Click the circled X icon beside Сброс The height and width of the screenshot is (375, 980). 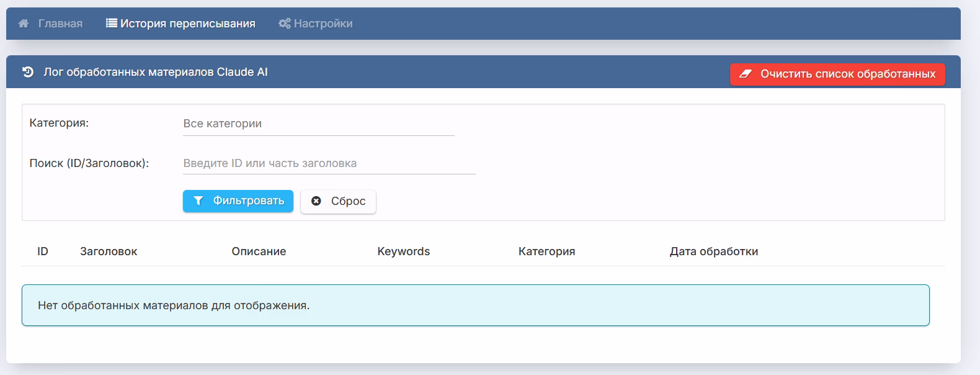pyautogui.click(x=316, y=201)
